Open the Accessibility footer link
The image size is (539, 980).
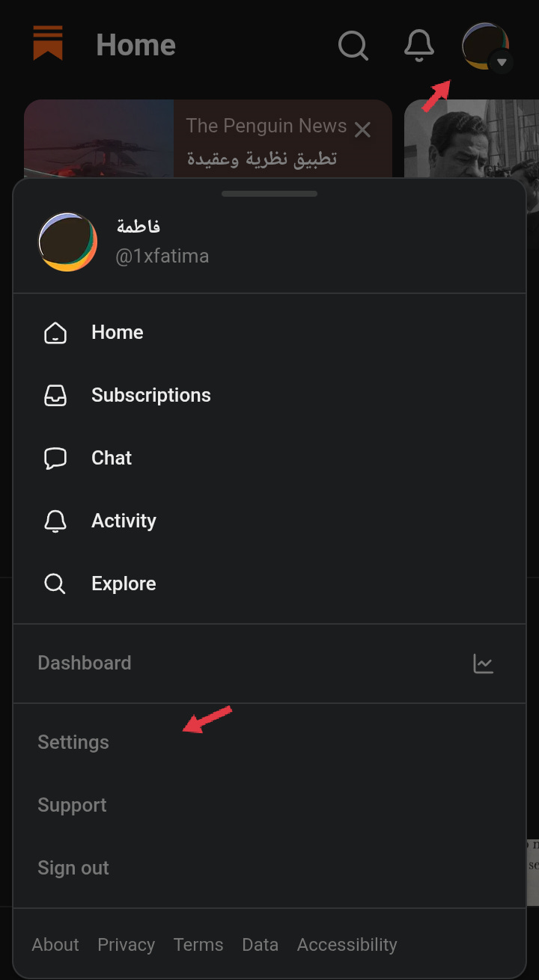(x=347, y=945)
